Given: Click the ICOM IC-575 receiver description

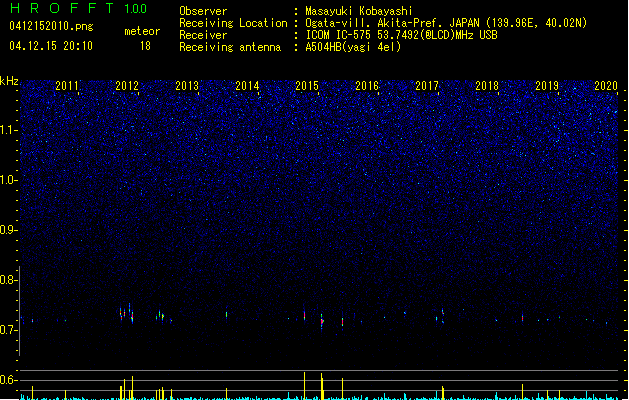Looking at the screenshot, I should coord(402,35).
